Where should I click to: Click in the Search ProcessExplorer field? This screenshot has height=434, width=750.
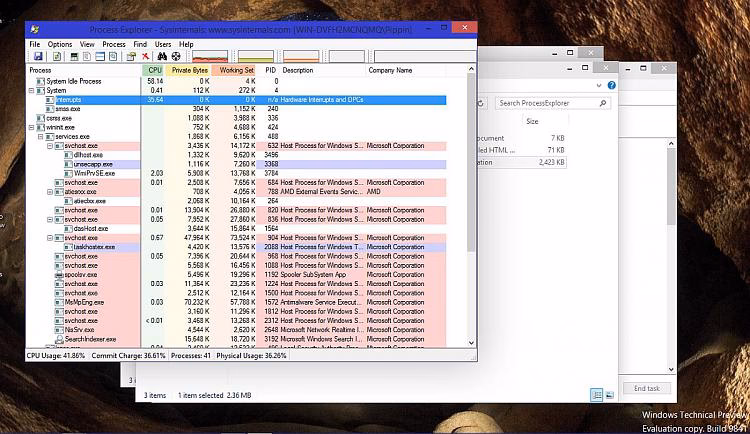(x=552, y=103)
